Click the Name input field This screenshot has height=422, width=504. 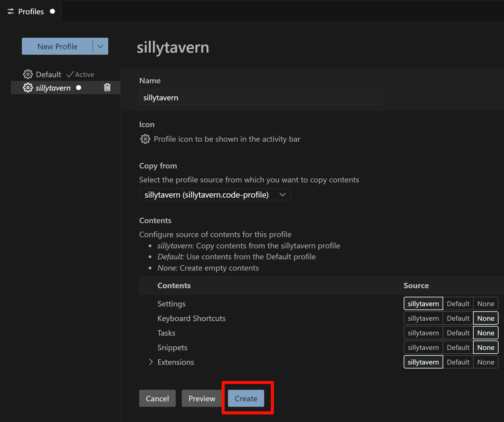point(261,97)
